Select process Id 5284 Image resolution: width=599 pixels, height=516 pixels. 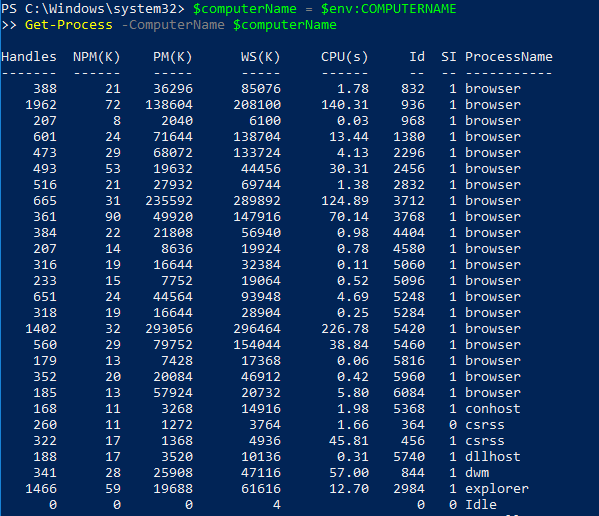pyautogui.click(x=409, y=313)
